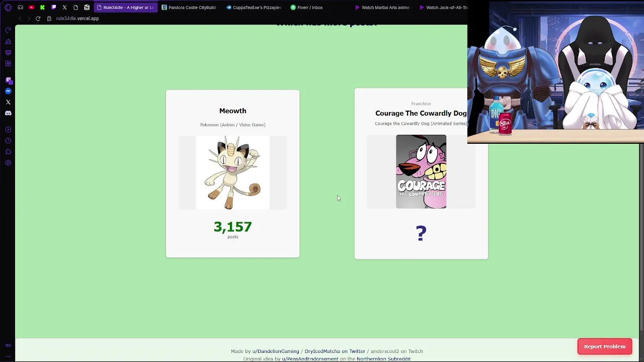This screenshot has width=644, height=362.
Task: Switch to Pandora Castle CityBuild tab
Action: click(189, 8)
